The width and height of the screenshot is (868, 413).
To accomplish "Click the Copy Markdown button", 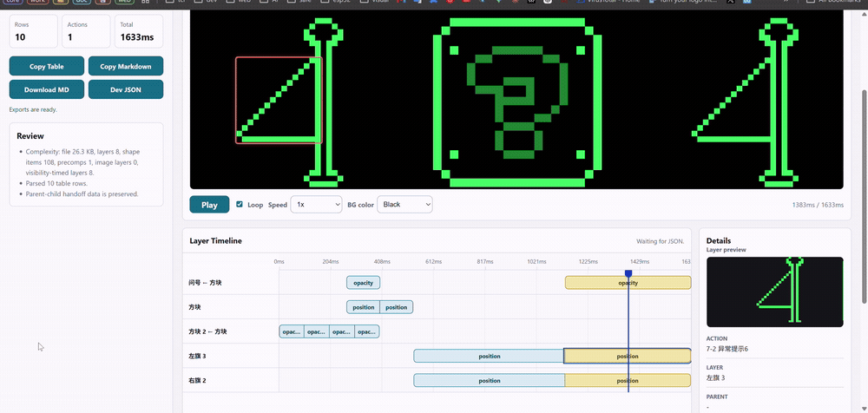I will coord(126,66).
